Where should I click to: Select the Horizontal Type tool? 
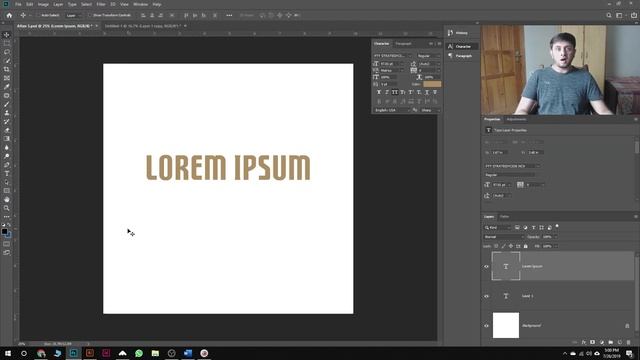pos(7,173)
